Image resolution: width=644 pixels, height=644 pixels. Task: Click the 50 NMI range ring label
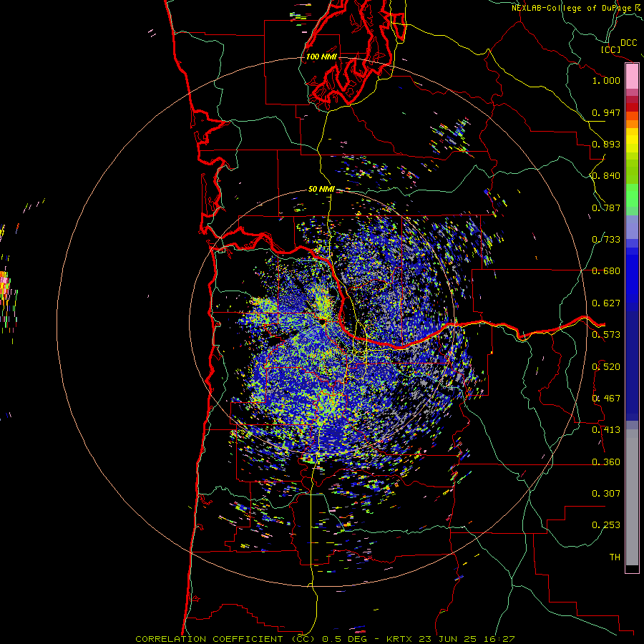click(321, 190)
